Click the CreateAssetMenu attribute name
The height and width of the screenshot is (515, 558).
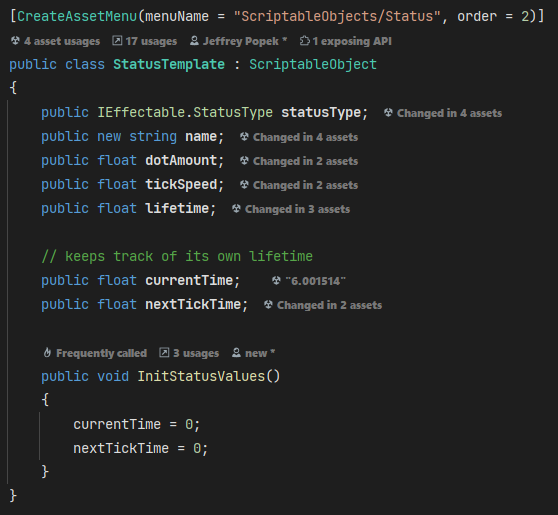point(77,16)
